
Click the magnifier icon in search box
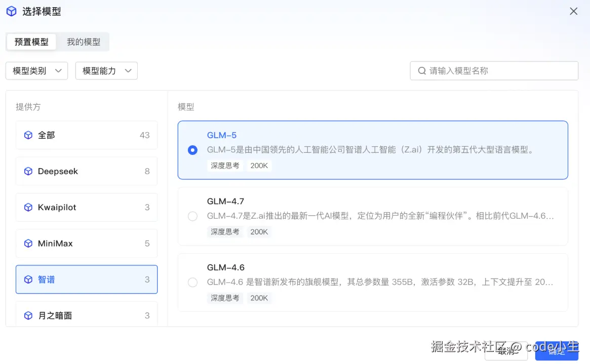tap(422, 71)
